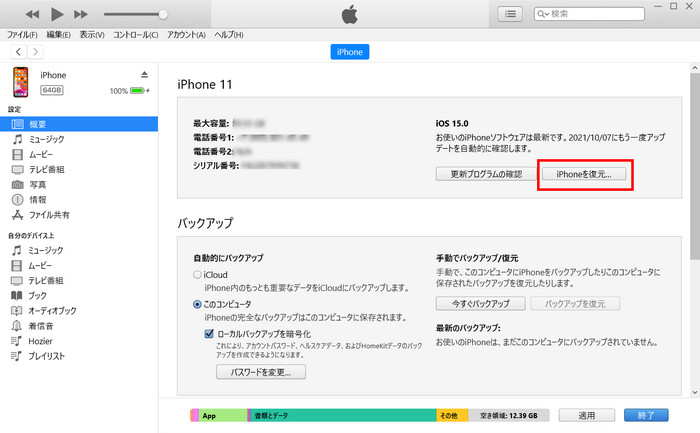
Task: Click the パスワードを変更... button
Action: (261, 372)
